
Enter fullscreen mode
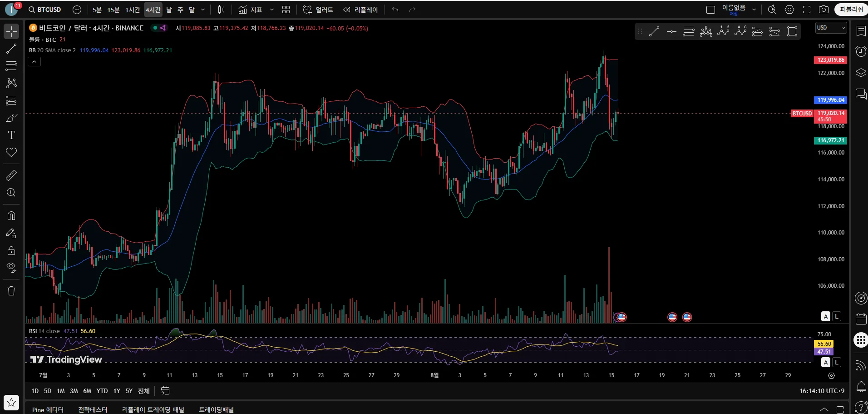(807, 10)
